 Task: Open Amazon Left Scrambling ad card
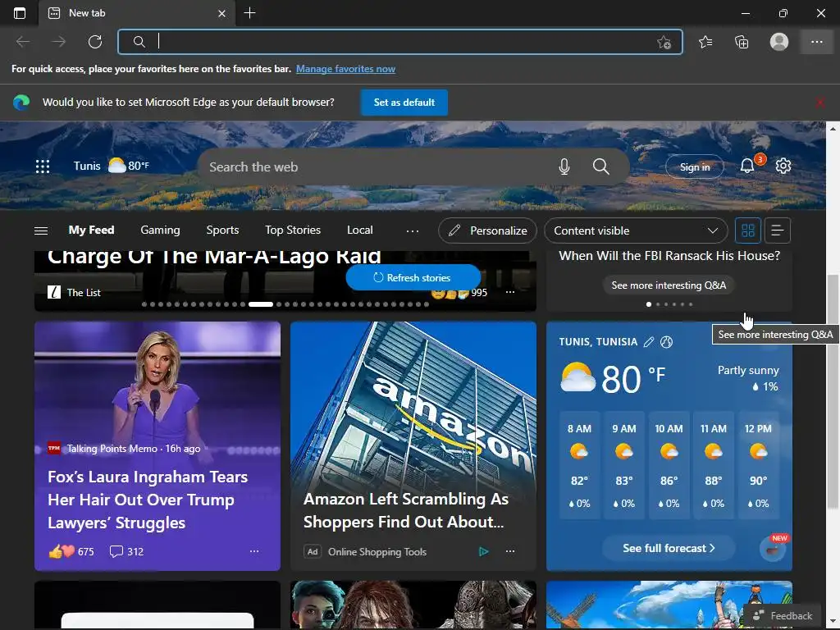pyautogui.click(x=413, y=445)
